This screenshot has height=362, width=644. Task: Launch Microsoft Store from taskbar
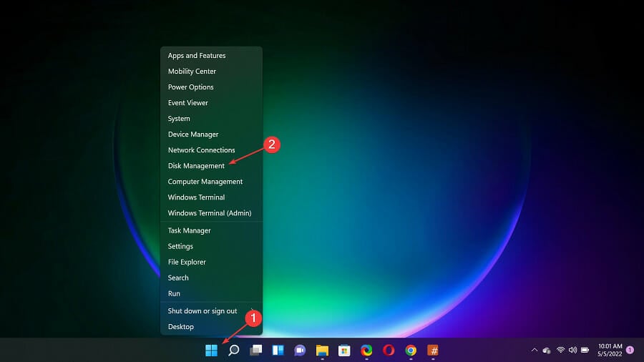pyautogui.click(x=344, y=350)
